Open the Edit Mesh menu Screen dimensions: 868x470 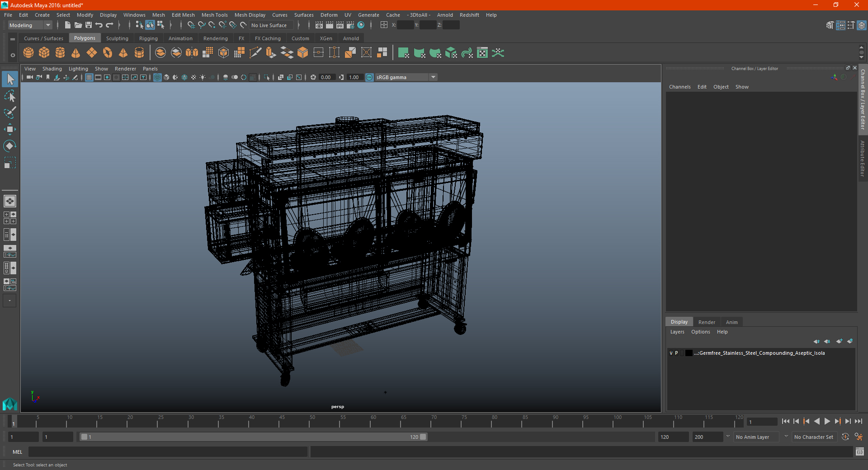(183, 15)
